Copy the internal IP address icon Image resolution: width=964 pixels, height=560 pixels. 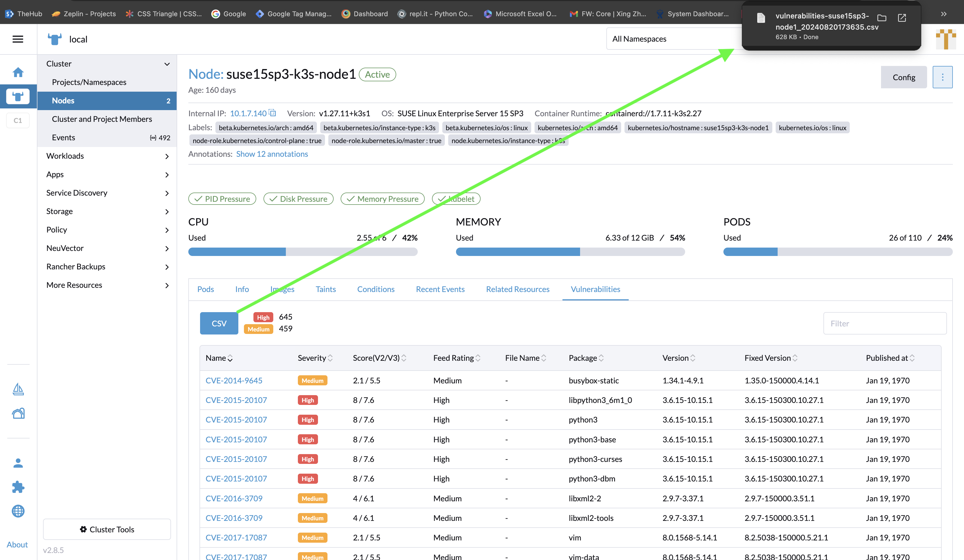click(x=272, y=113)
